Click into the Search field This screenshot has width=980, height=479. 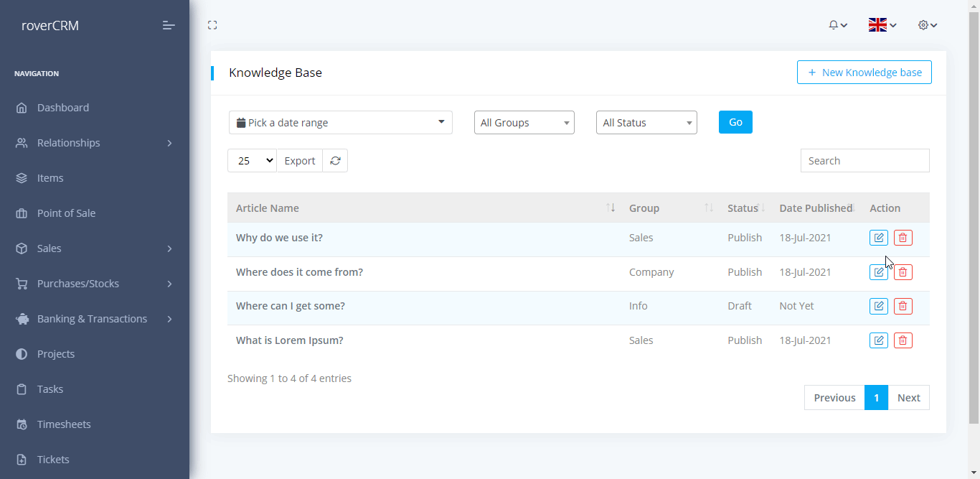864,161
